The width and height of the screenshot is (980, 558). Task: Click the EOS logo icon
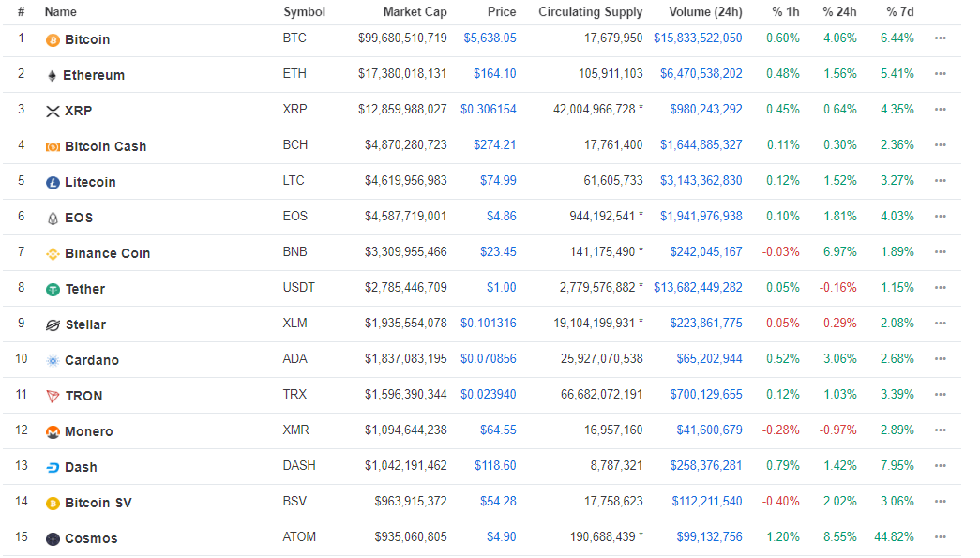(53, 219)
